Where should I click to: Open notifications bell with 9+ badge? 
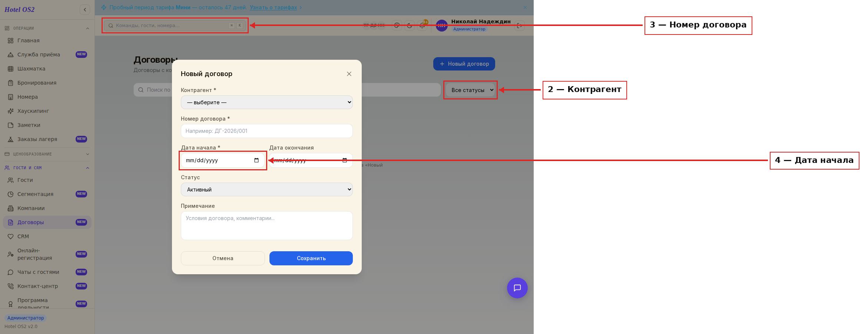[423, 25]
